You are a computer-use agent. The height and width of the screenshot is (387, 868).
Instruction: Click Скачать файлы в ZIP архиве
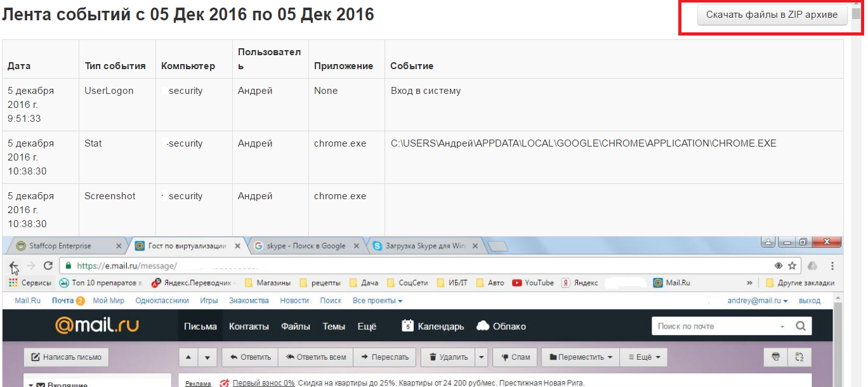(x=772, y=15)
